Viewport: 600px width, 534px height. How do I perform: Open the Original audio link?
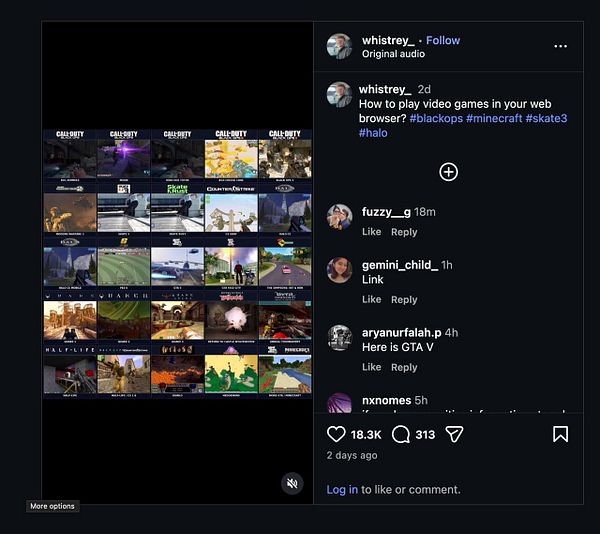[x=393, y=54]
